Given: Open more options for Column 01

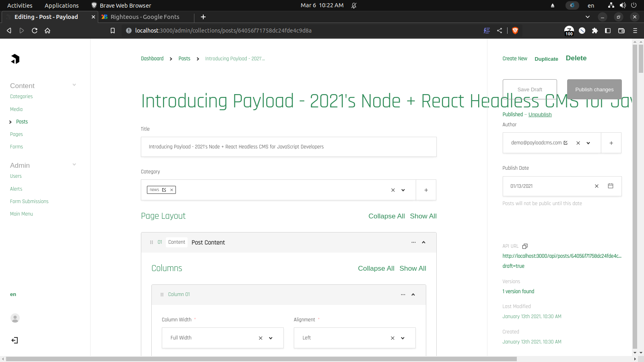Looking at the screenshot, I should point(403,294).
